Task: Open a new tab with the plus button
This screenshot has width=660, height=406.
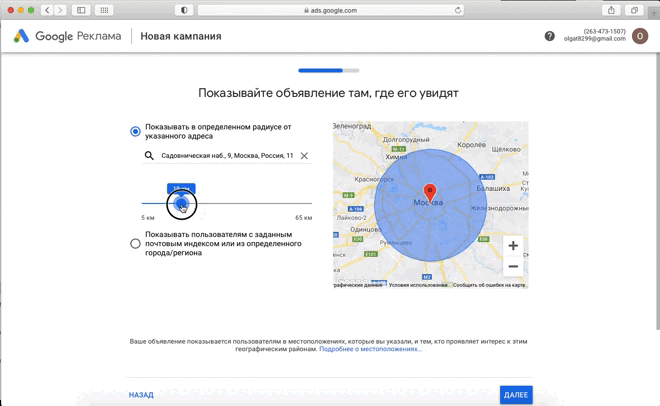Action: (x=654, y=13)
